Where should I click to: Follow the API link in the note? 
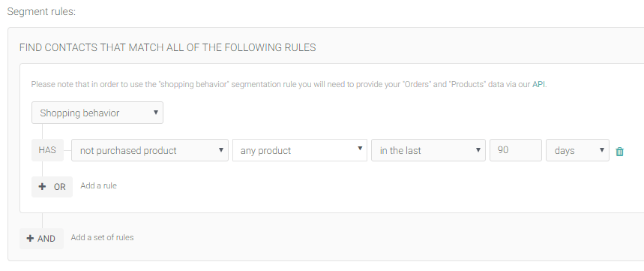(x=539, y=85)
